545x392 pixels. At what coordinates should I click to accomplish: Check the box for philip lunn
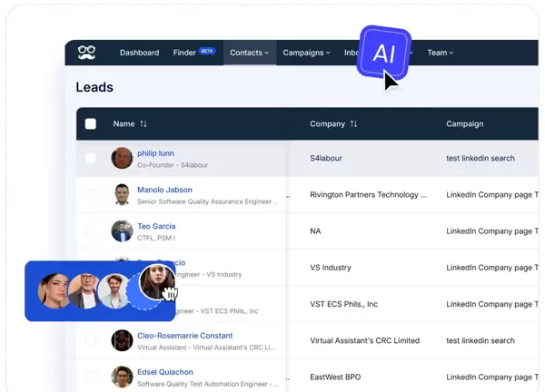point(90,159)
